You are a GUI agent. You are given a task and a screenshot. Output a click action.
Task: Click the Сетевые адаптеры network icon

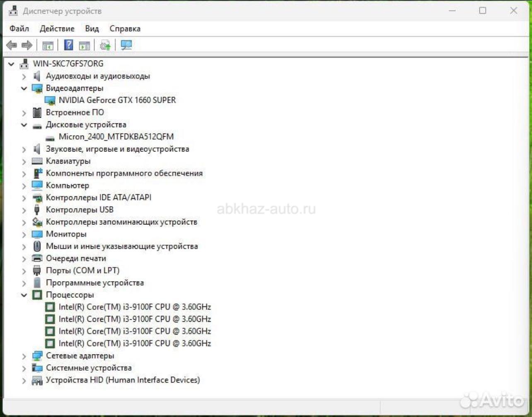[37, 355]
